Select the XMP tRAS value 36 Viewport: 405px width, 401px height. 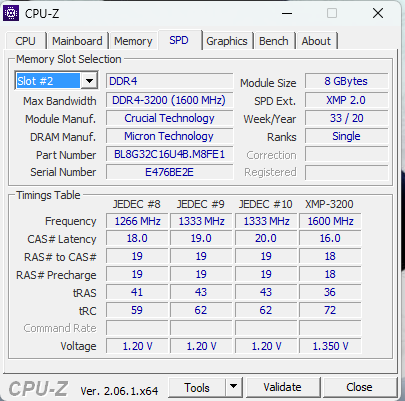(x=330, y=292)
